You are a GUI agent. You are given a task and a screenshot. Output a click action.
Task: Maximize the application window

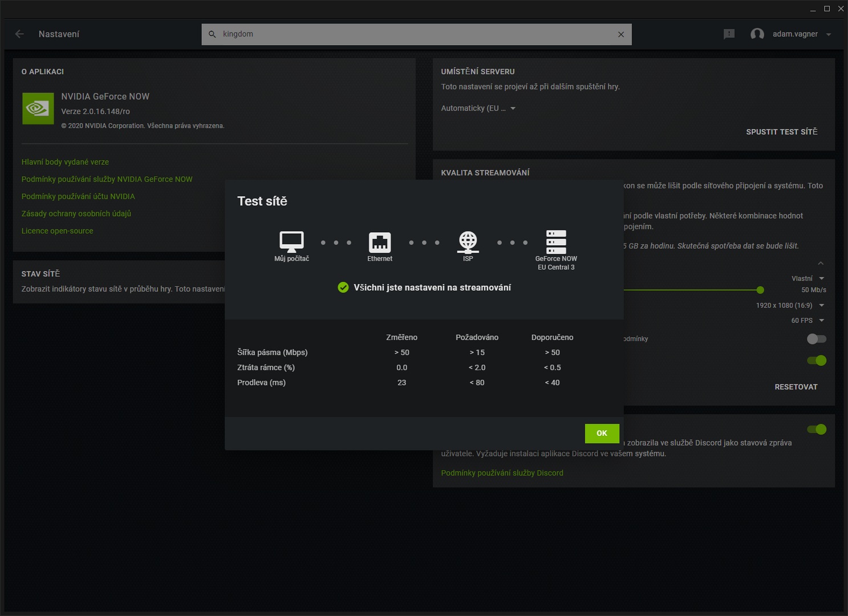(x=827, y=9)
